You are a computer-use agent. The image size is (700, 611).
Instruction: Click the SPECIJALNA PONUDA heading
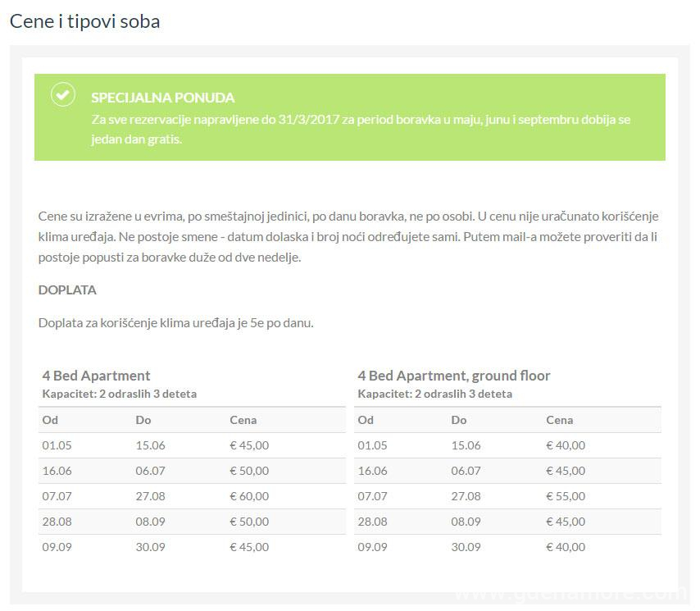click(162, 98)
